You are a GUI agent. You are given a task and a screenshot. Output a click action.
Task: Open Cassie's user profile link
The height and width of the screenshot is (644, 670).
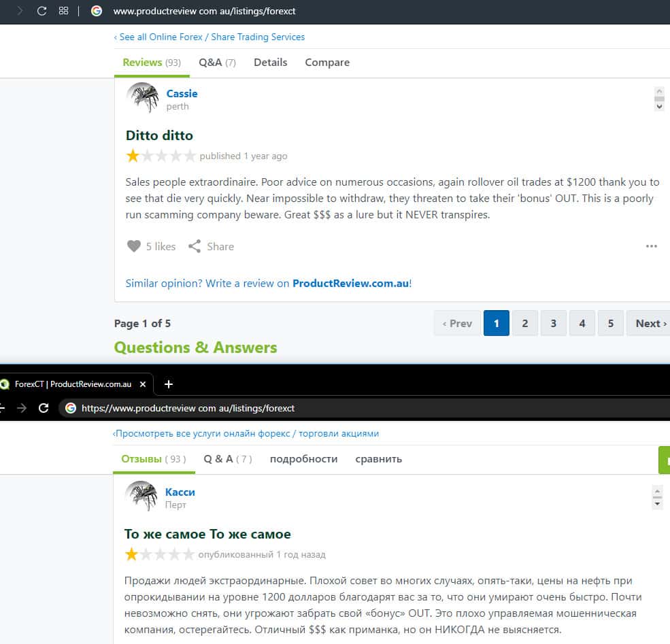tap(182, 94)
